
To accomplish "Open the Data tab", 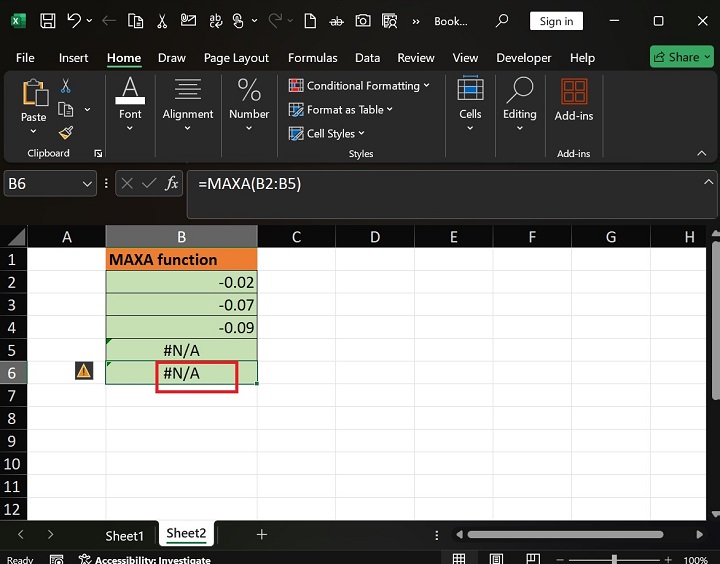I will pyautogui.click(x=367, y=58).
